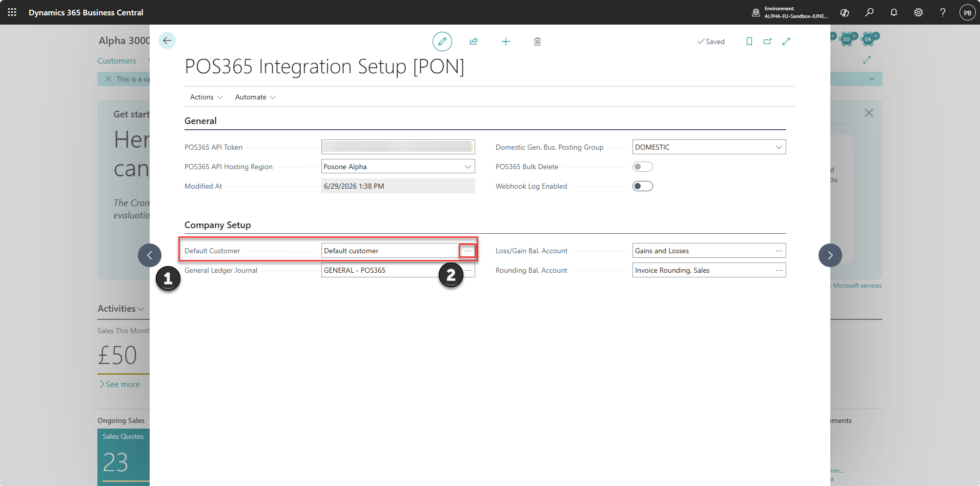Click Dynamics 365 Business Central title
This screenshot has height=486, width=980.
(86, 12)
